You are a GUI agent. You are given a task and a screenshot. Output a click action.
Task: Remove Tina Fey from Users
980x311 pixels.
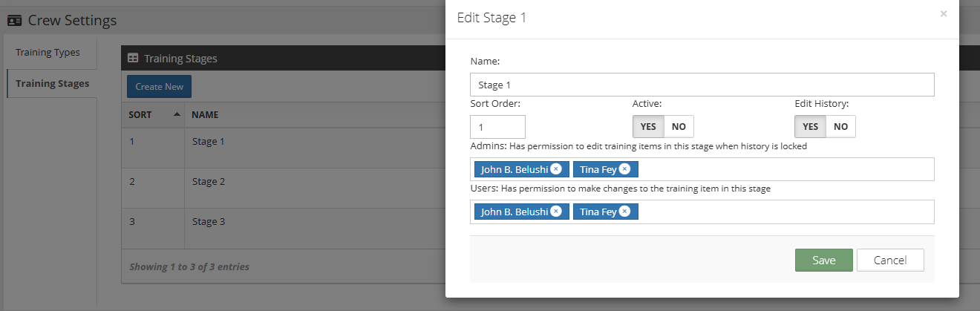[x=624, y=212]
